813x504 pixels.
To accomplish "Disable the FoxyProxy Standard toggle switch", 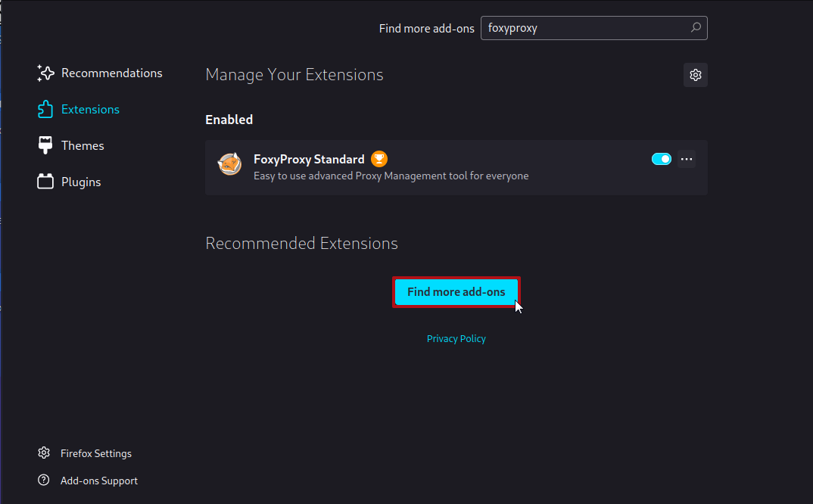I will coord(661,159).
